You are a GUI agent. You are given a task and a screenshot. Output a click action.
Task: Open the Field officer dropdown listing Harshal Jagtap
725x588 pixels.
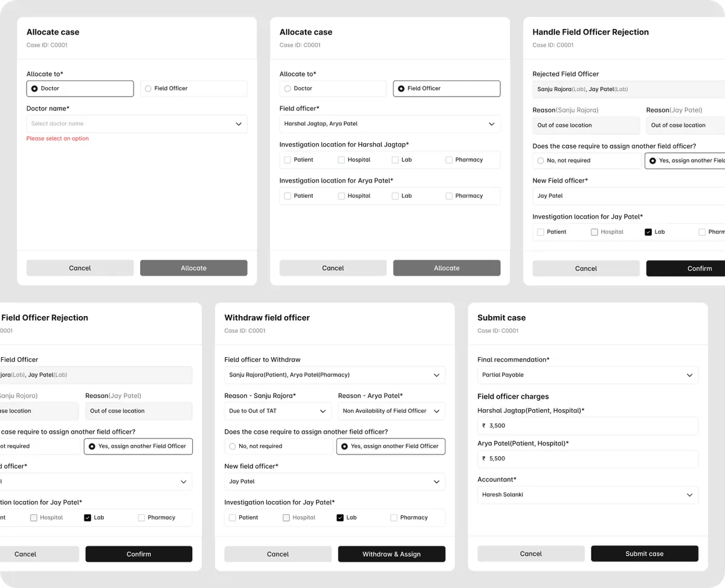click(390, 123)
